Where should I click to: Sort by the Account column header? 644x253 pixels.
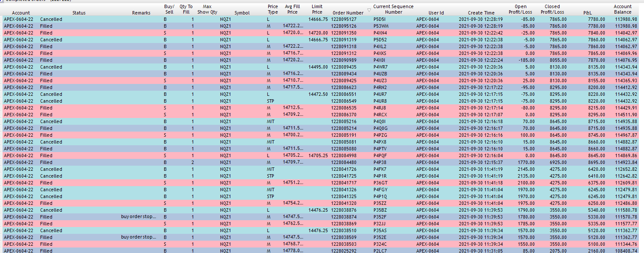[x=21, y=13]
